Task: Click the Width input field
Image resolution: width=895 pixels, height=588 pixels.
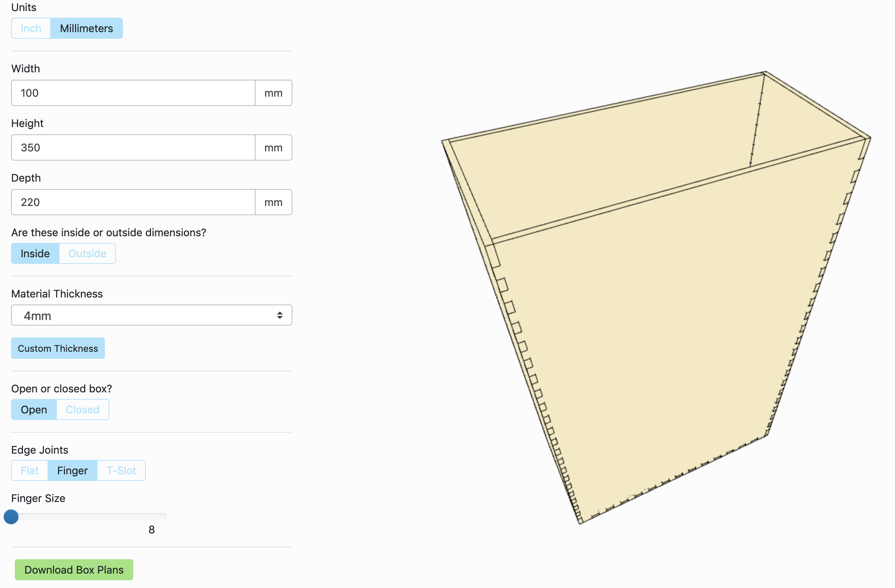Action: click(x=133, y=93)
